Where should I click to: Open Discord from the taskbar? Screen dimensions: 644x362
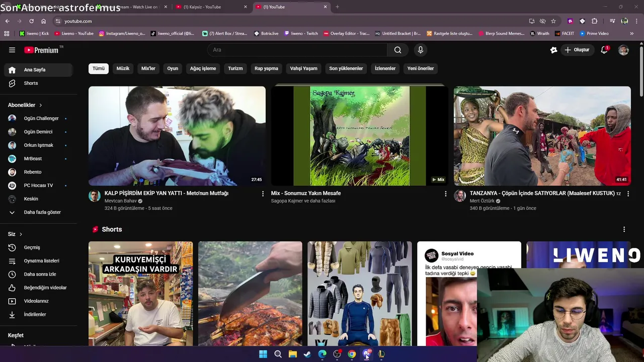(367, 354)
